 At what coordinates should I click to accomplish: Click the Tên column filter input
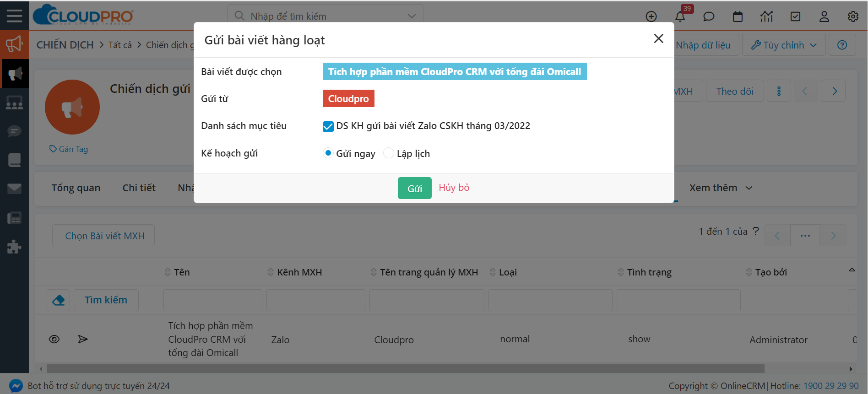[213, 300]
